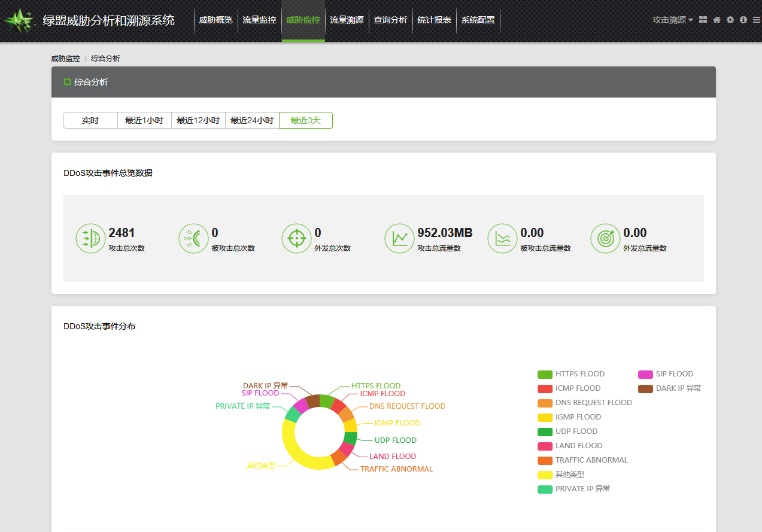
Task: Click the 攻击总流量数 line chart icon
Action: (399, 238)
